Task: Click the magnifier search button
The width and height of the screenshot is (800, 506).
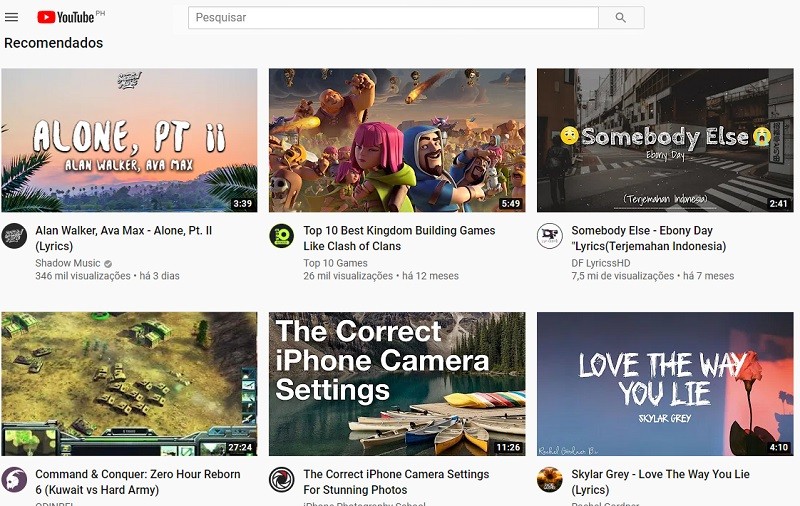Action: tap(621, 18)
